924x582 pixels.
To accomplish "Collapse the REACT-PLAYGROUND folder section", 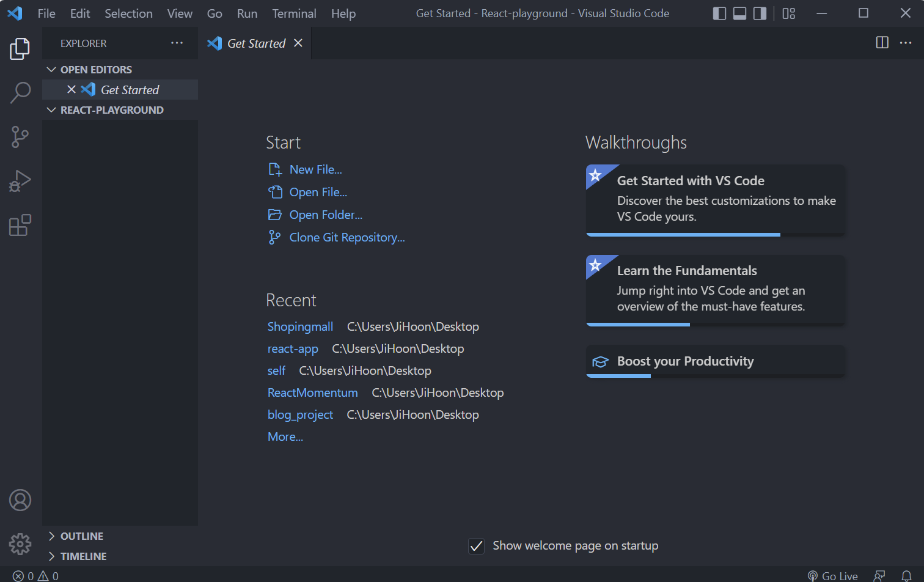I will point(120,110).
